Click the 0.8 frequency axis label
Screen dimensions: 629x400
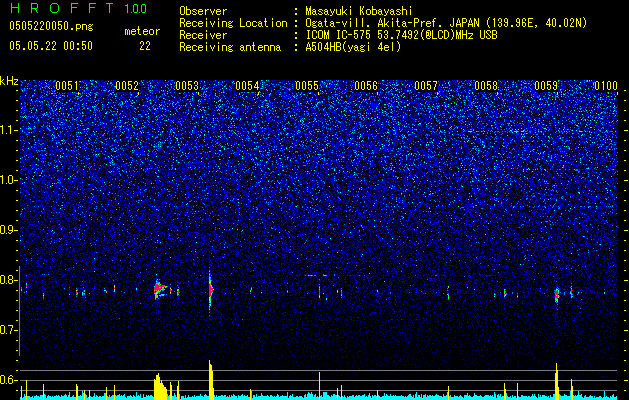point(9,280)
